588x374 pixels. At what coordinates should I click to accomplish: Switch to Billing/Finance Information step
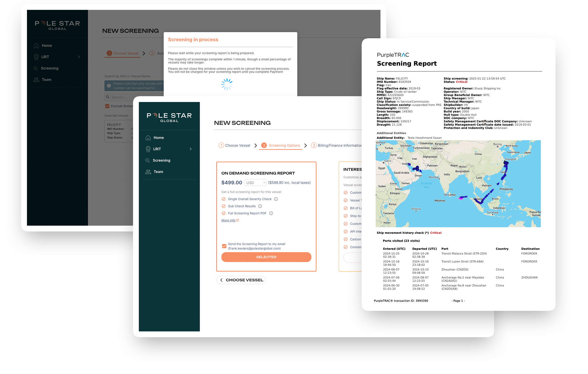tap(336, 145)
